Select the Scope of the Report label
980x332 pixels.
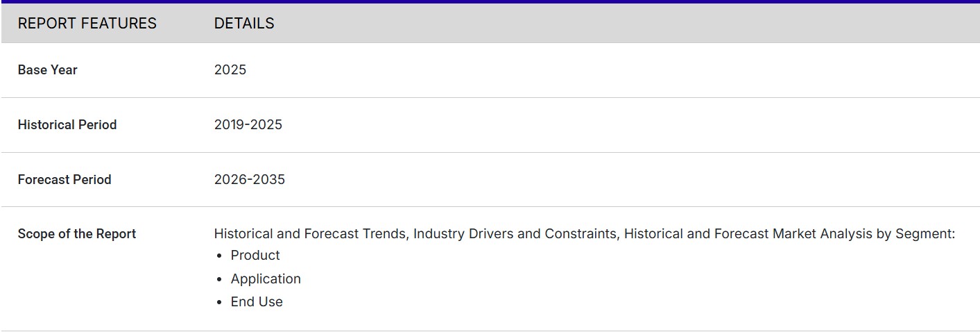[76, 234]
